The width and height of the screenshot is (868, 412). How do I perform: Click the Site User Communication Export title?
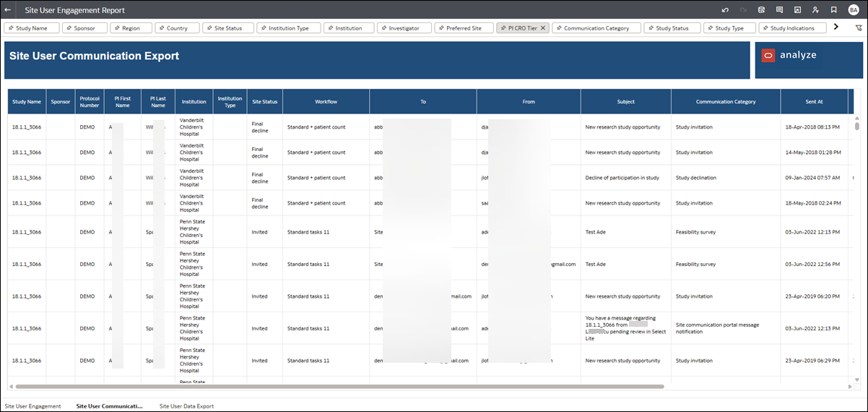click(95, 56)
